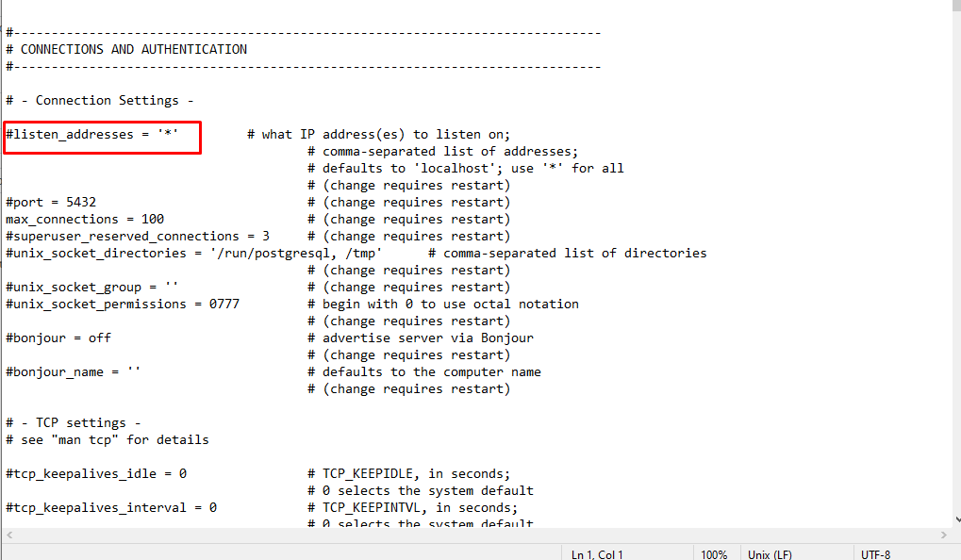Click the #unix_socket_permissions = 0777 line

click(x=123, y=304)
